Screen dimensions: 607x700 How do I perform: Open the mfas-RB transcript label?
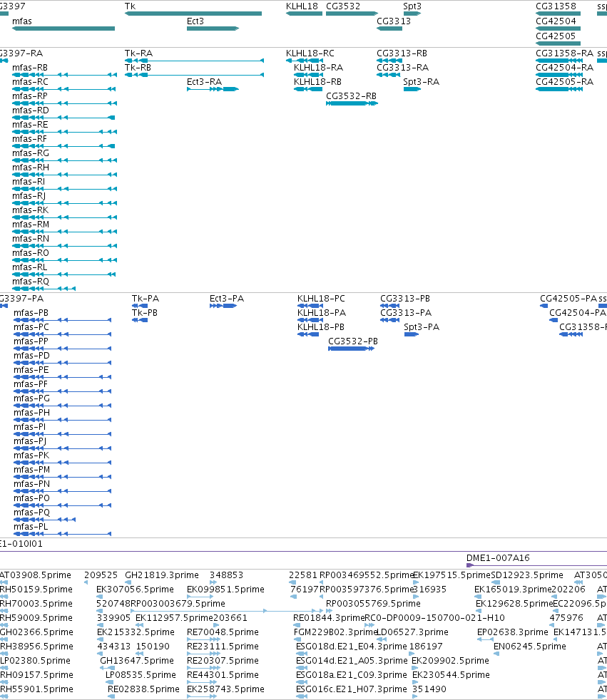pyautogui.click(x=30, y=68)
